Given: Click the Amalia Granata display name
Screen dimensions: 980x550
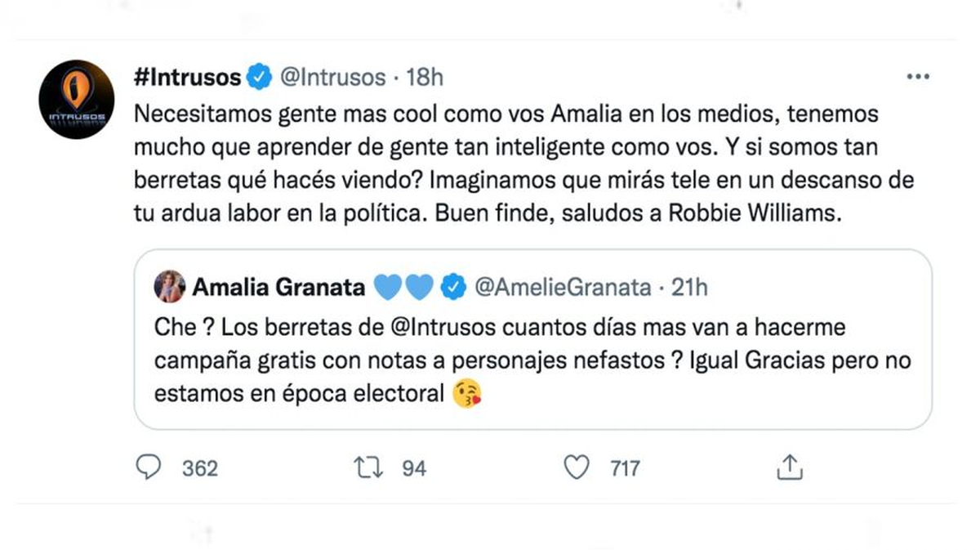Looking at the screenshot, I should (x=278, y=287).
